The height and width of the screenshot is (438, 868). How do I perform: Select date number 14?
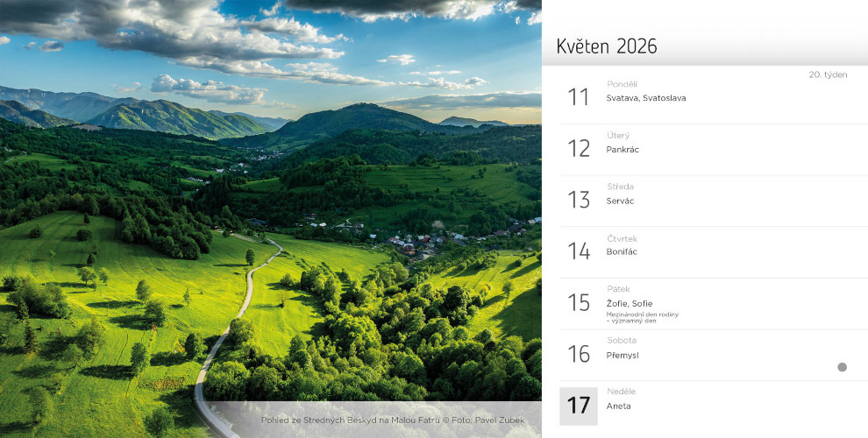point(579,251)
